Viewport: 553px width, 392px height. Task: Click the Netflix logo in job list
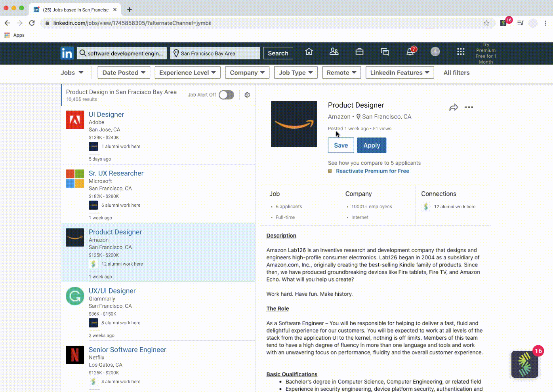click(x=75, y=355)
